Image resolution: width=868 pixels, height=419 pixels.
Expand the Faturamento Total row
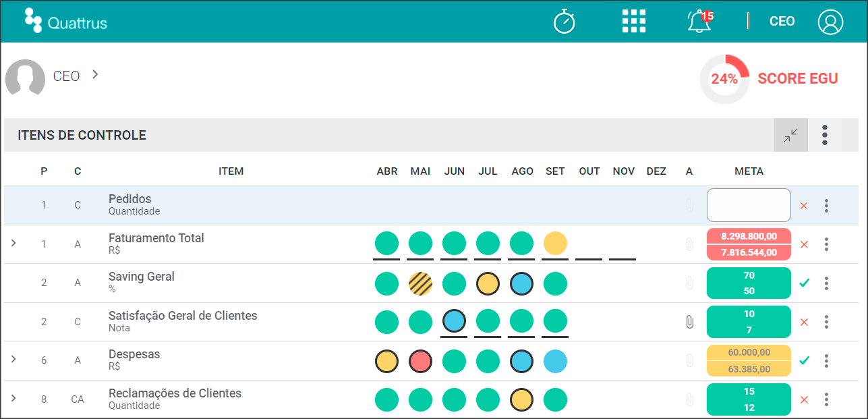tap(13, 242)
